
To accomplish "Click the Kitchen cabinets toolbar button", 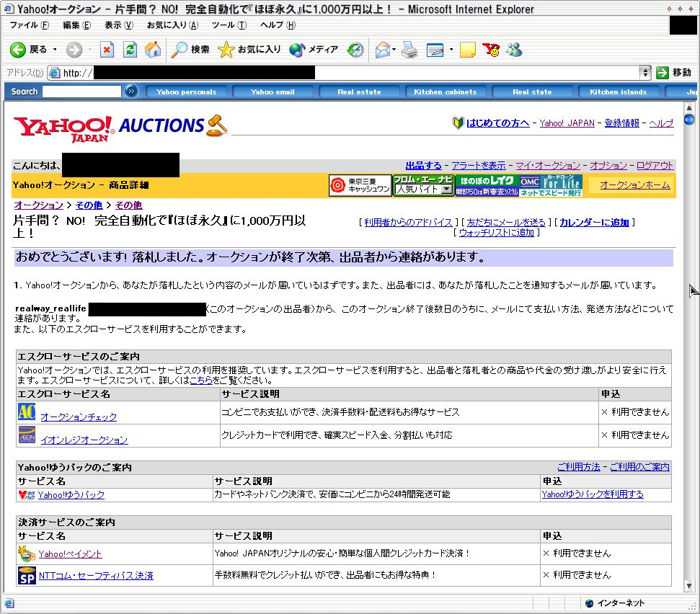I will pyautogui.click(x=446, y=92).
